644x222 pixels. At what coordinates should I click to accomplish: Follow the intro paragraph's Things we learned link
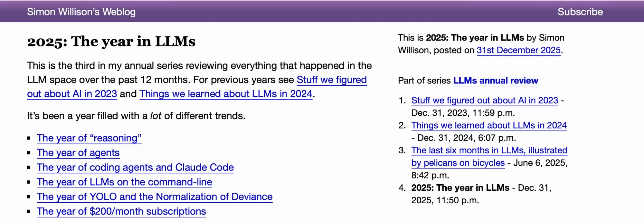point(226,94)
